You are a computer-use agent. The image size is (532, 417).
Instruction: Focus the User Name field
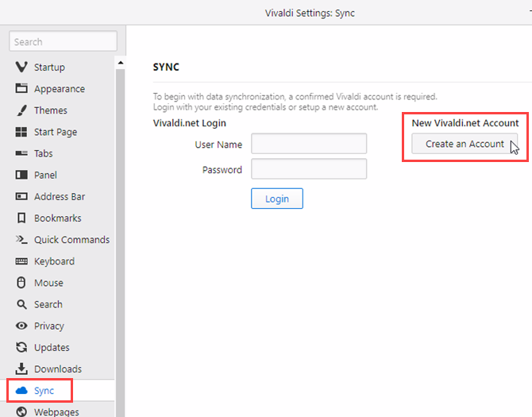[309, 144]
